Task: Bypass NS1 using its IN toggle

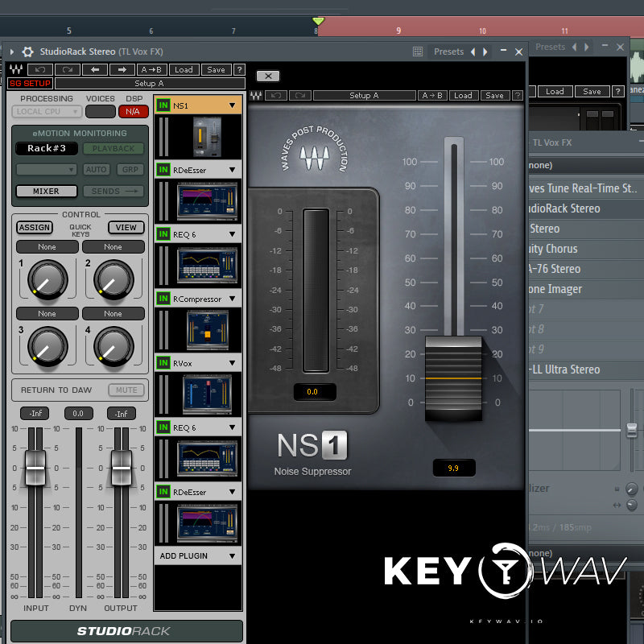Action: point(163,105)
